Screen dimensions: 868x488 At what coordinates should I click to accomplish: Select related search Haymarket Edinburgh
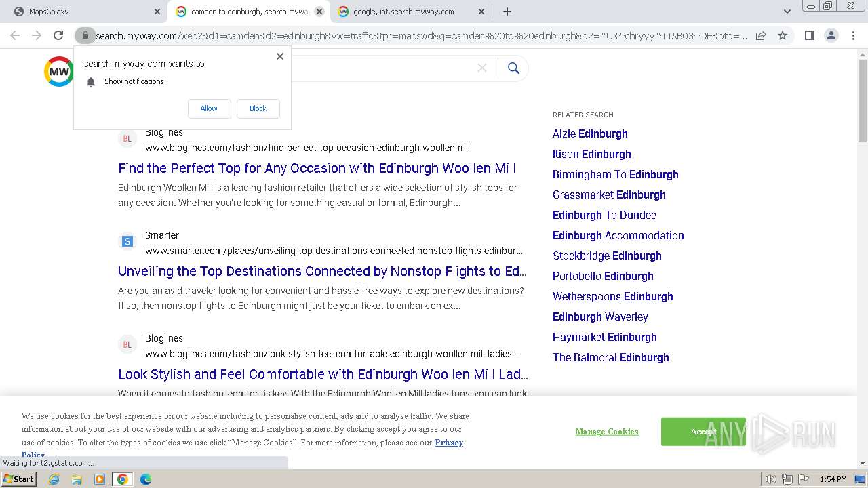pos(605,337)
